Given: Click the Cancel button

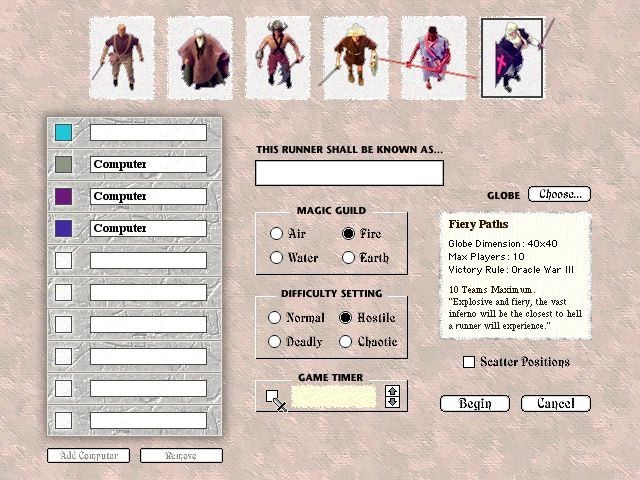Looking at the screenshot, I should 555,403.
